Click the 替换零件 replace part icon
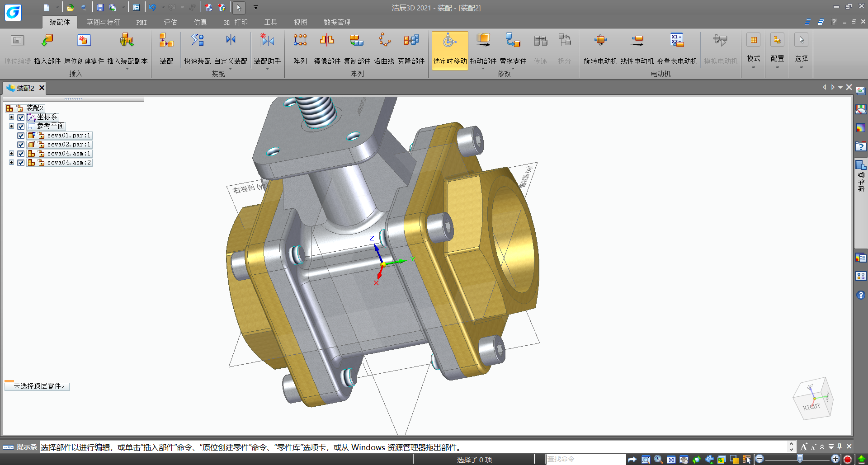Image resolution: width=868 pixels, height=465 pixels. point(513,41)
